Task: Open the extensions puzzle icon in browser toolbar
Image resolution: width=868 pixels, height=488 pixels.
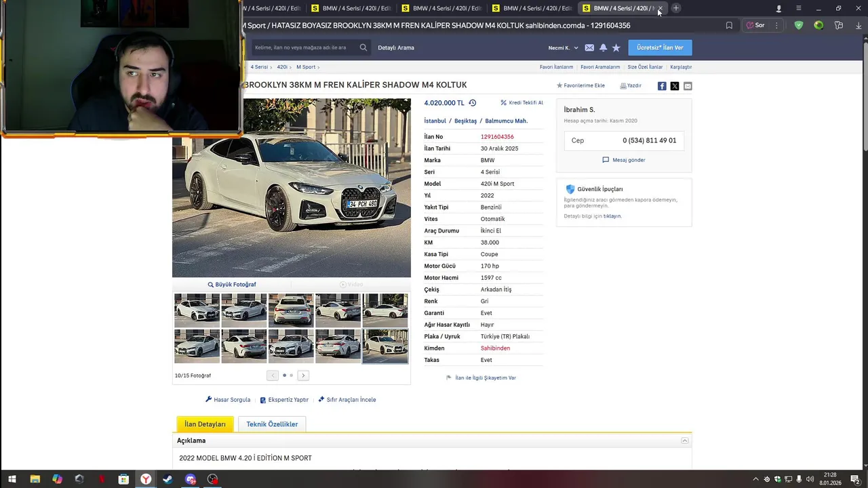Action: pyautogui.click(x=839, y=25)
